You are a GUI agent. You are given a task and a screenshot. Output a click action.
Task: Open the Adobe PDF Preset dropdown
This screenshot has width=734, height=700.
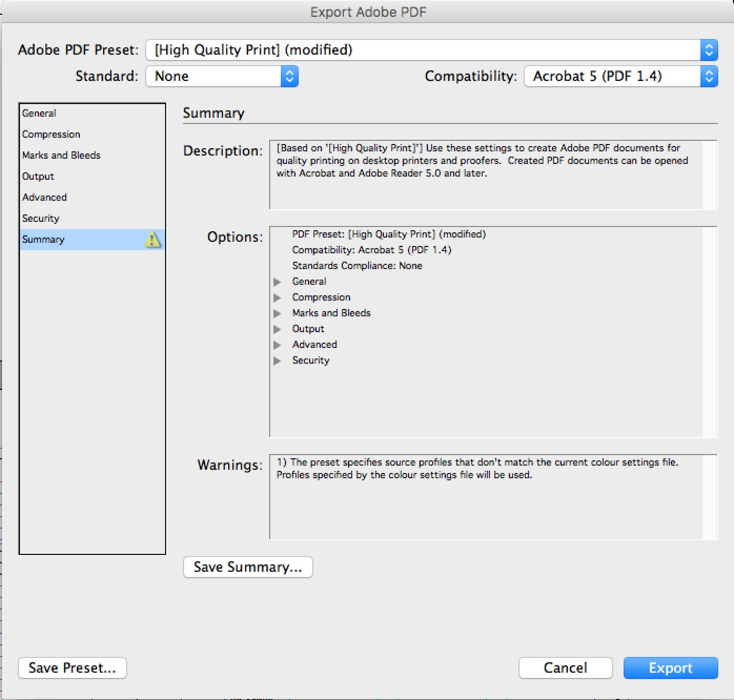[x=432, y=50]
